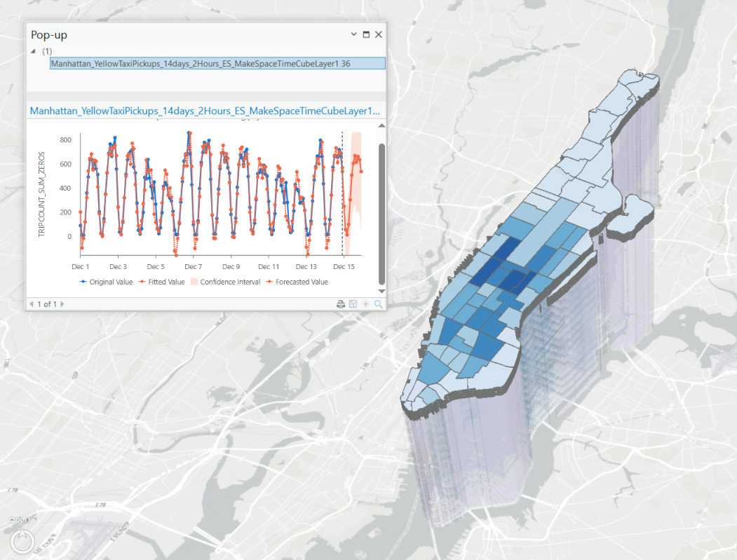Open the Pop-up options dropdown chevron
The height and width of the screenshot is (560, 737).
[x=353, y=34]
